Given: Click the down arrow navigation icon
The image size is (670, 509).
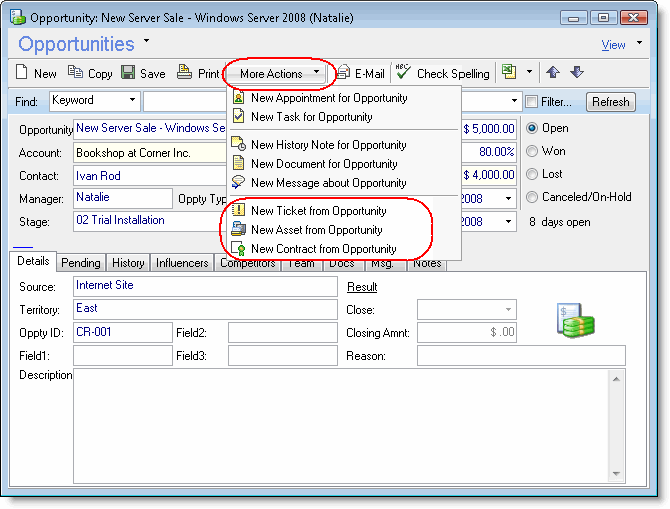Looking at the screenshot, I should point(576,73).
